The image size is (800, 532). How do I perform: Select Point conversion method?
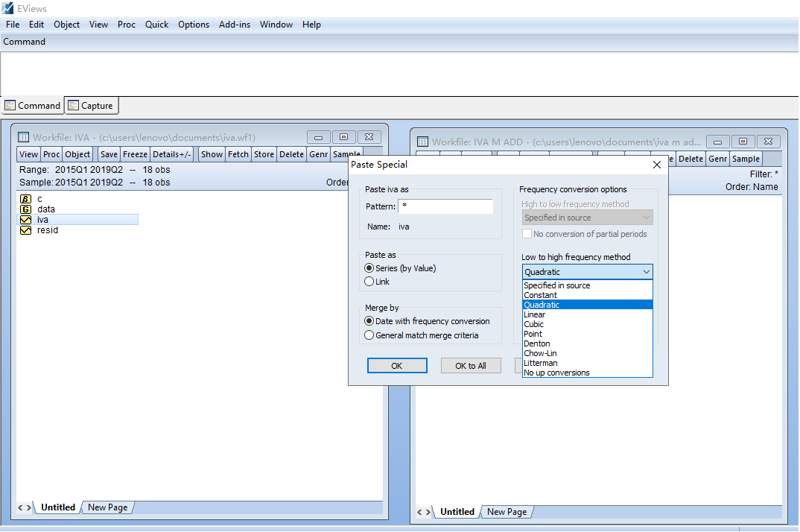[x=587, y=334]
